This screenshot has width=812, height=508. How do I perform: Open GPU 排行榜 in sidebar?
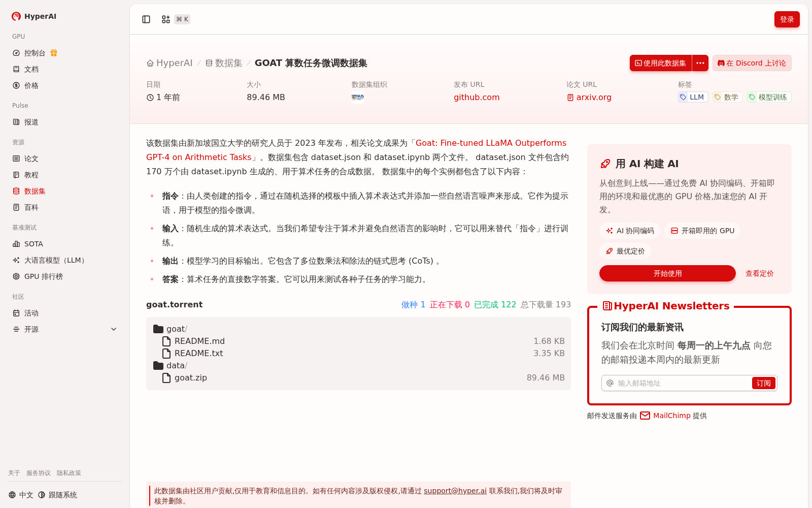(x=64, y=276)
